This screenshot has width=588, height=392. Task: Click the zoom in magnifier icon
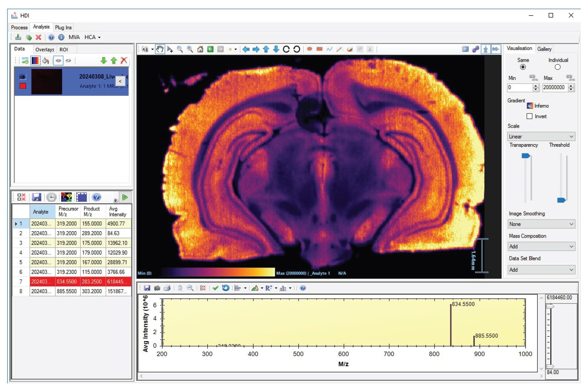190,49
